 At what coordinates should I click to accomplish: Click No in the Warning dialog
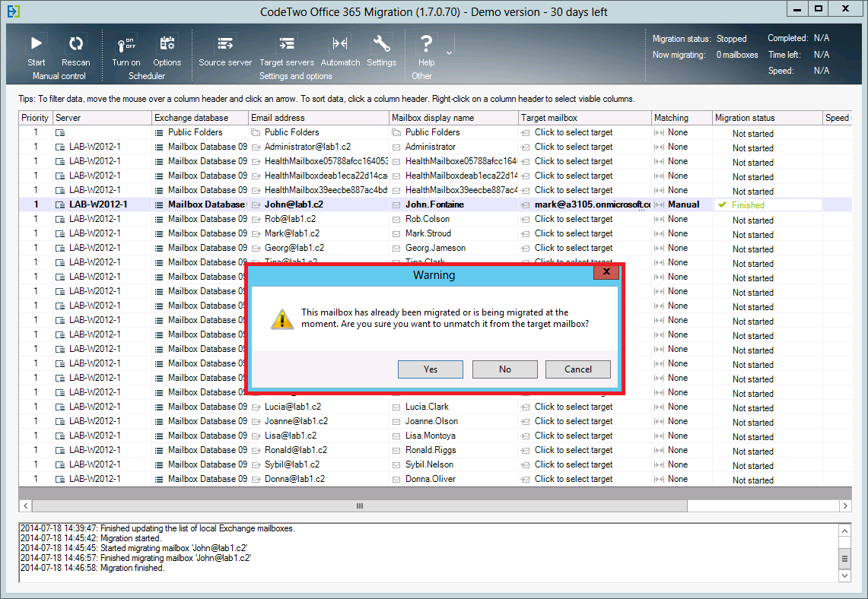tap(505, 369)
